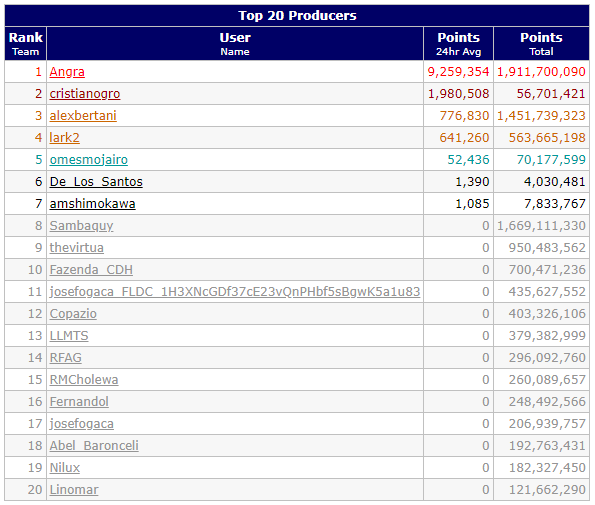This screenshot has width=595, height=505.
Task: Open the Fernandol user link
Action: 79,402
